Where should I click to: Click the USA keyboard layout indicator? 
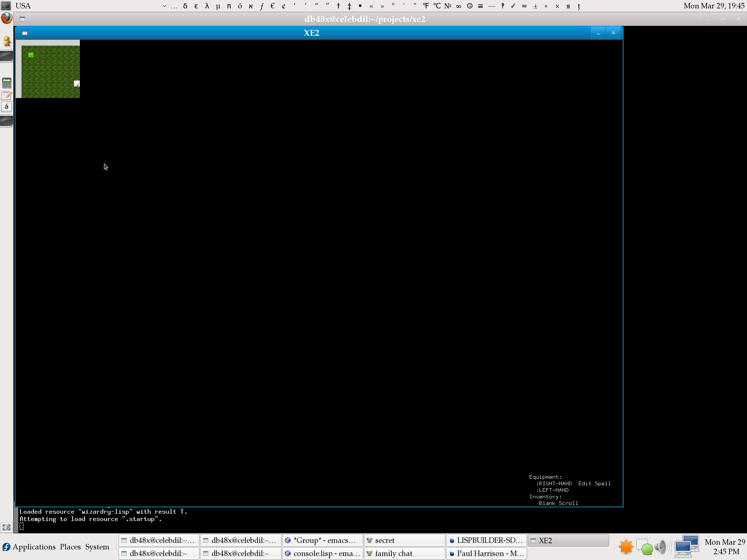(x=23, y=6)
